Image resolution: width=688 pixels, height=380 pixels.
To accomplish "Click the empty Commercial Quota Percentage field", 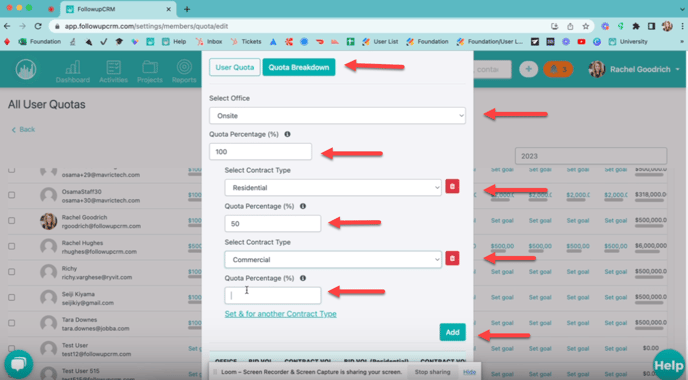I will pyautogui.click(x=272, y=296).
